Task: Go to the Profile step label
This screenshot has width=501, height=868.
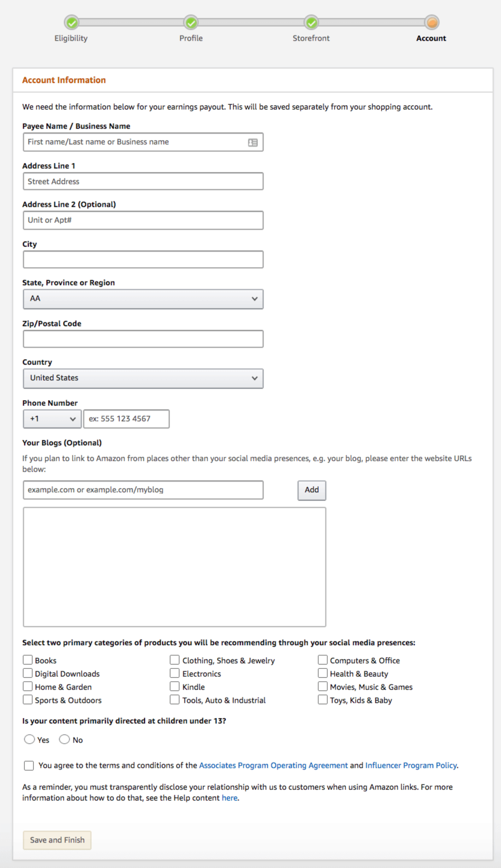Action: pos(191,39)
